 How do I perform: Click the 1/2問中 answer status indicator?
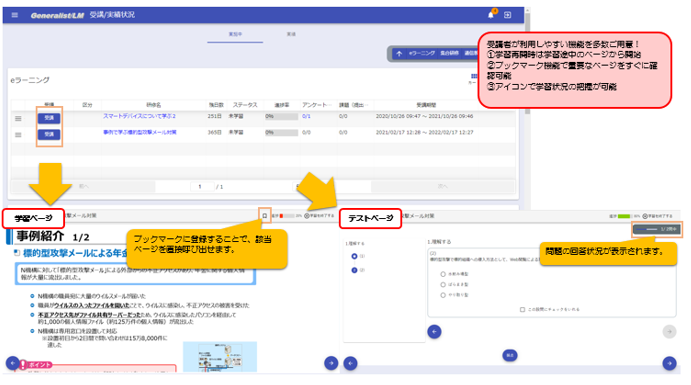[x=657, y=230]
